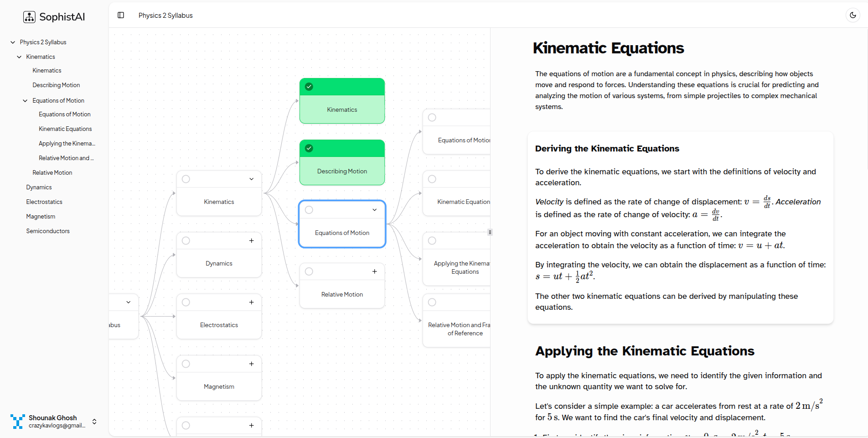
Task: Click Applying the Kinematic Equations heading
Action: click(645, 351)
